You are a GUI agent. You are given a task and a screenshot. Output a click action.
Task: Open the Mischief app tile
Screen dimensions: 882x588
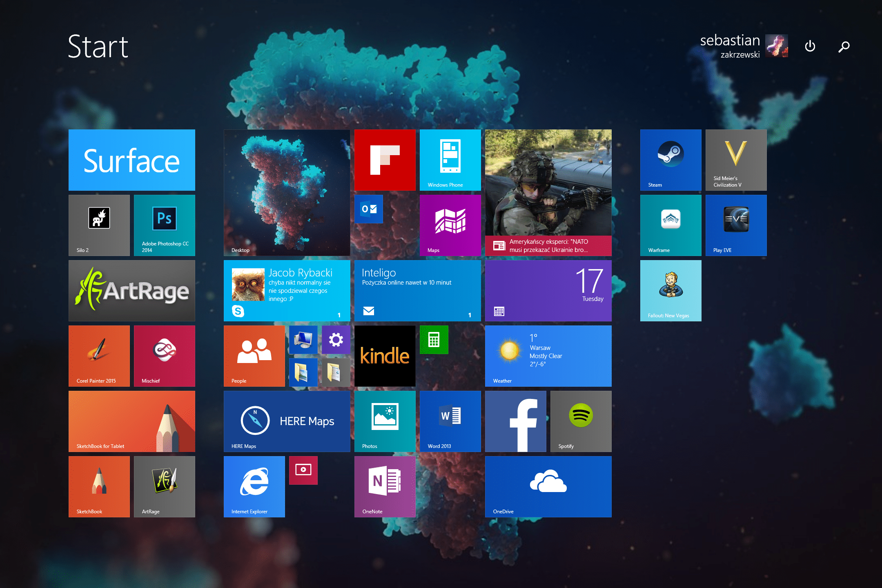point(165,356)
